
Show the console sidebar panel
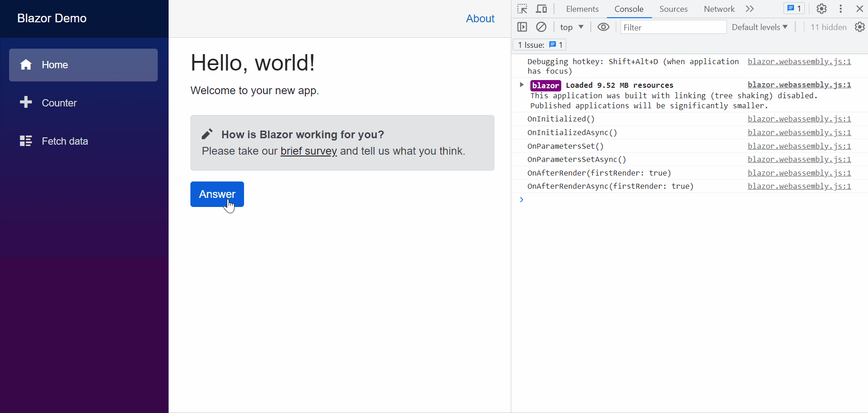click(522, 27)
